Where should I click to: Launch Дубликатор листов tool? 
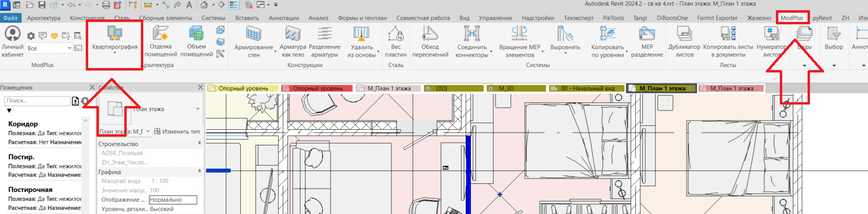pos(684,41)
